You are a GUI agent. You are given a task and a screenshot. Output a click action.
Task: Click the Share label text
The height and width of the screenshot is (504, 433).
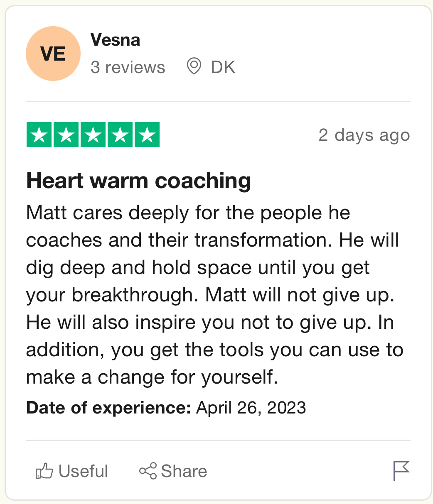[x=184, y=471]
